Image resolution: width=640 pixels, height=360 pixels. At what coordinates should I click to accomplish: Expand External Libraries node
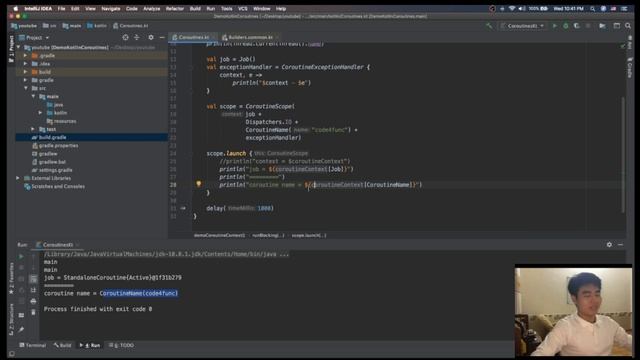coord(18,178)
